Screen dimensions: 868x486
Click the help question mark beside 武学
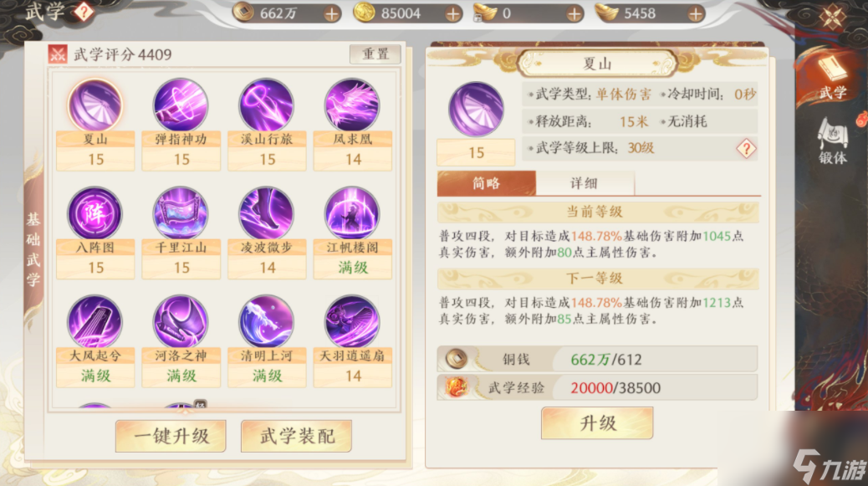pyautogui.click(x=84, y=12)
